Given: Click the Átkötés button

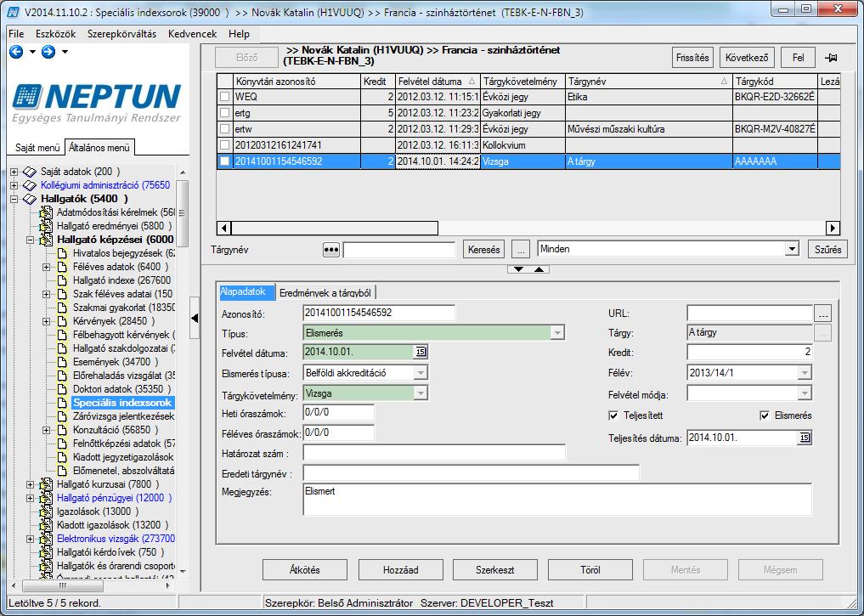Looking at the screenshot, I should pyautogui.click(x=305, y=570).
